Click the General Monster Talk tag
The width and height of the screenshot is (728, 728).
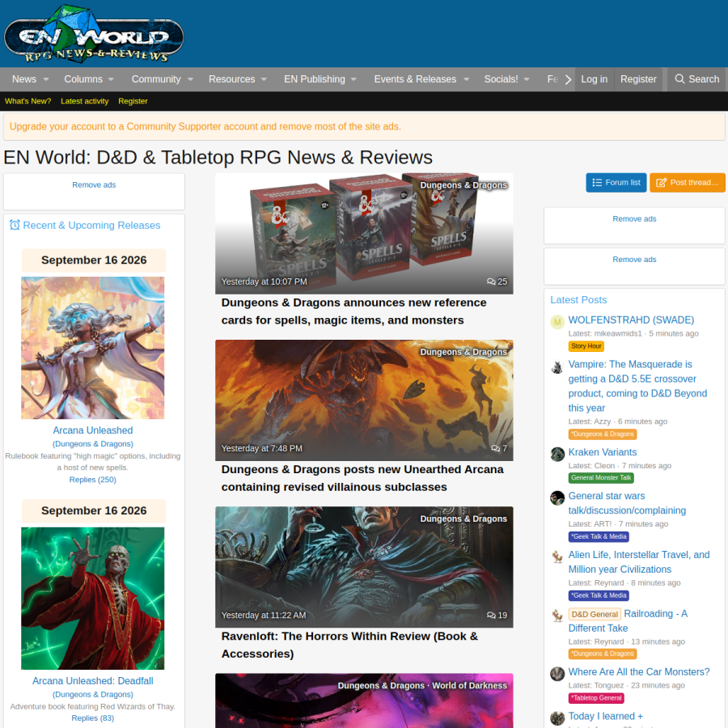pyautogui.click(x=601, y=478)
